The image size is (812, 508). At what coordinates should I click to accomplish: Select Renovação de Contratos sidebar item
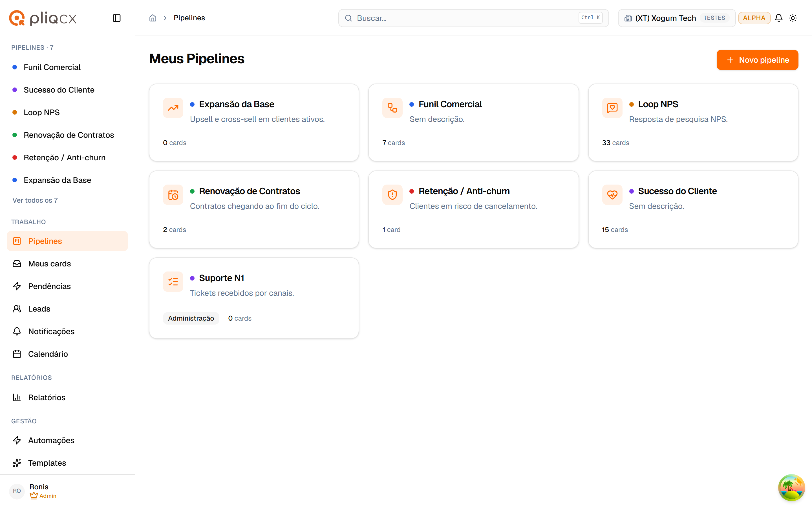(x=67, y=135)
